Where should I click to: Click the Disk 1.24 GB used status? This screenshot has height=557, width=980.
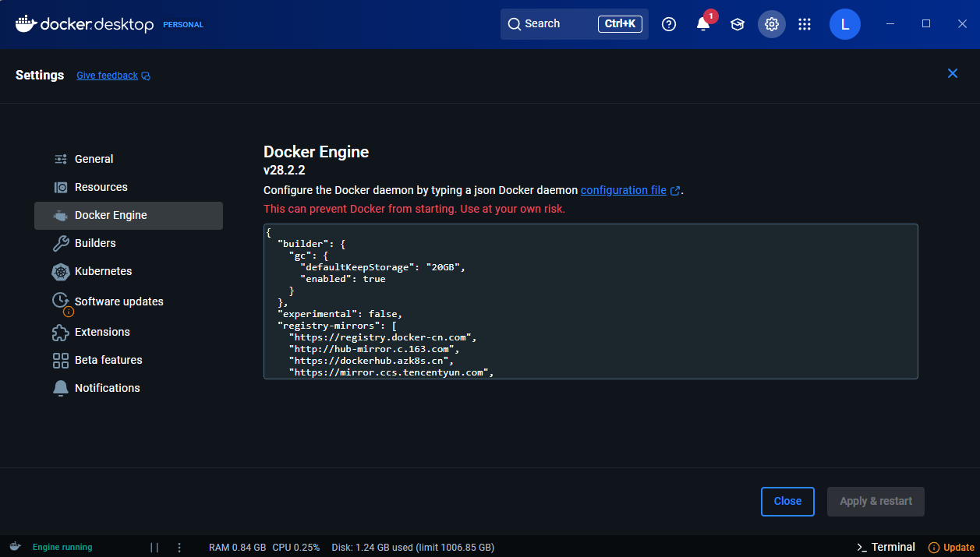tap(413, 548)
